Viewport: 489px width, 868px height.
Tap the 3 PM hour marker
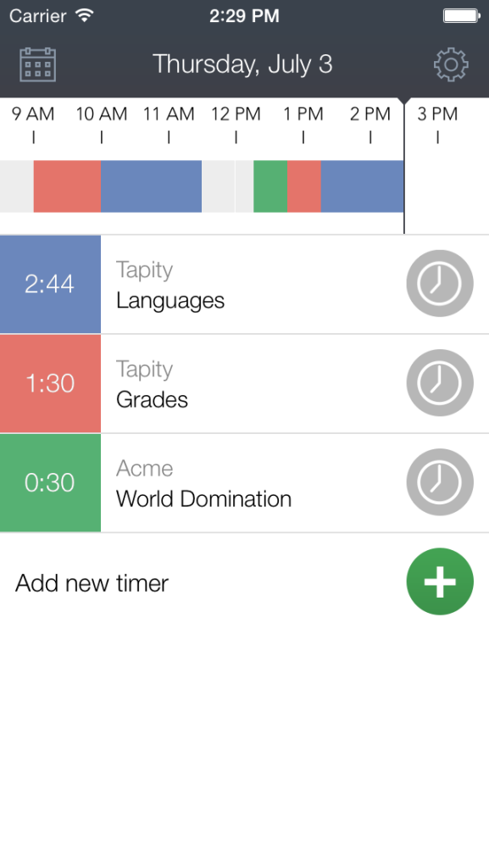437,124
